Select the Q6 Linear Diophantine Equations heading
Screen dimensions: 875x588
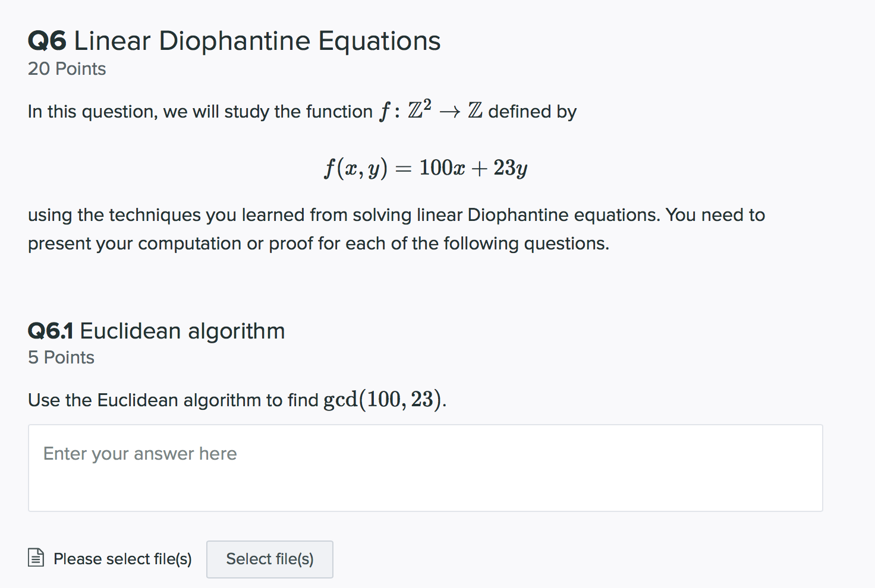pos(234,40)
